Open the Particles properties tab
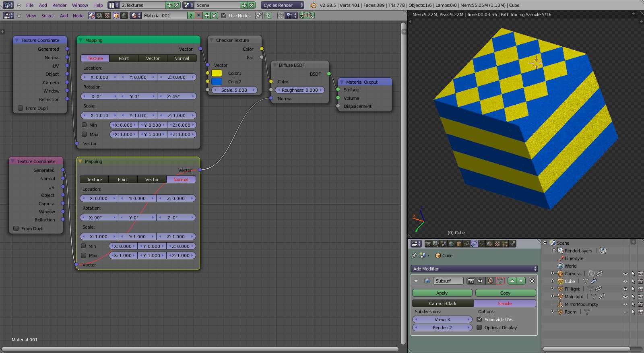The image size is (644, 353). 505,244
